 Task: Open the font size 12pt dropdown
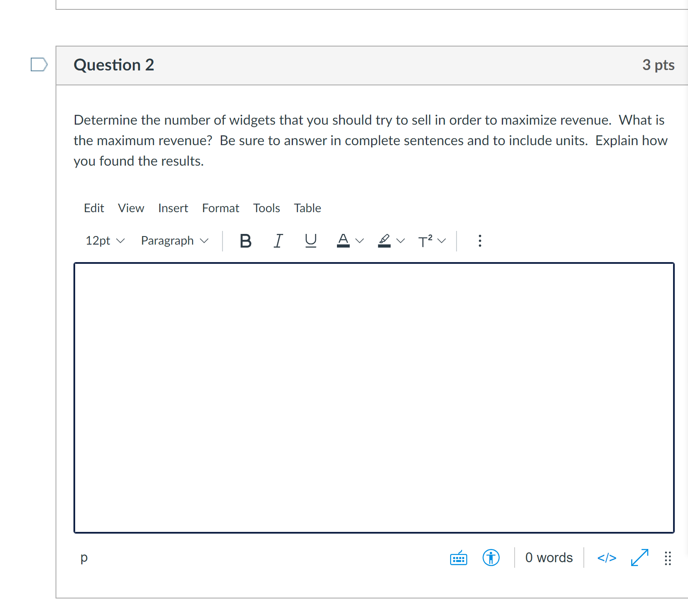104,241
